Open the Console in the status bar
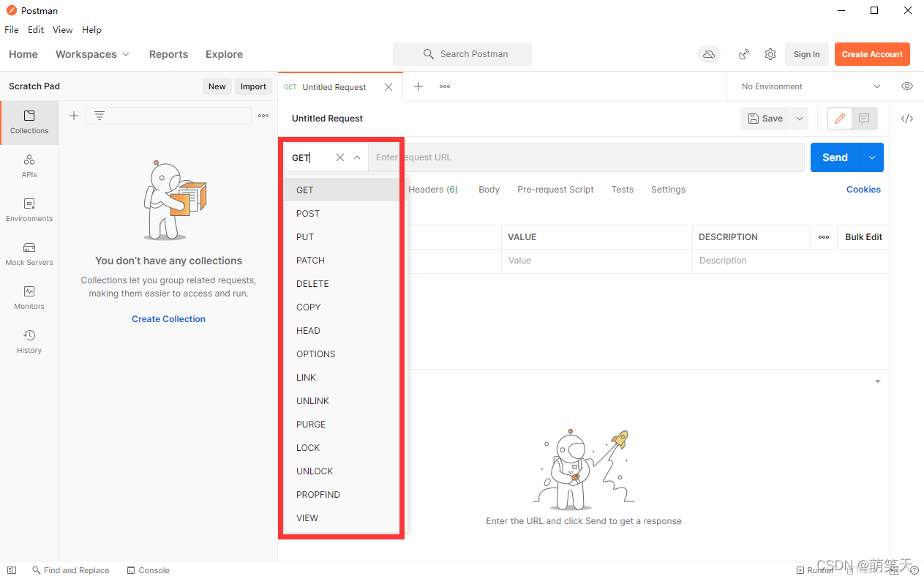Screen dimensions: 924x579 [148, 570]
